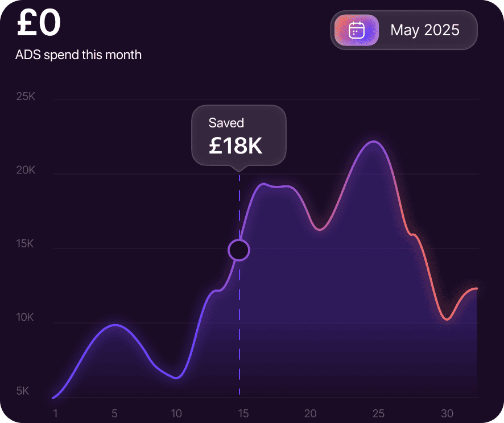Click the 20K y-axis label
This screenshot has width=504, height=423.
pyautogui.click(x=26, y=171)
